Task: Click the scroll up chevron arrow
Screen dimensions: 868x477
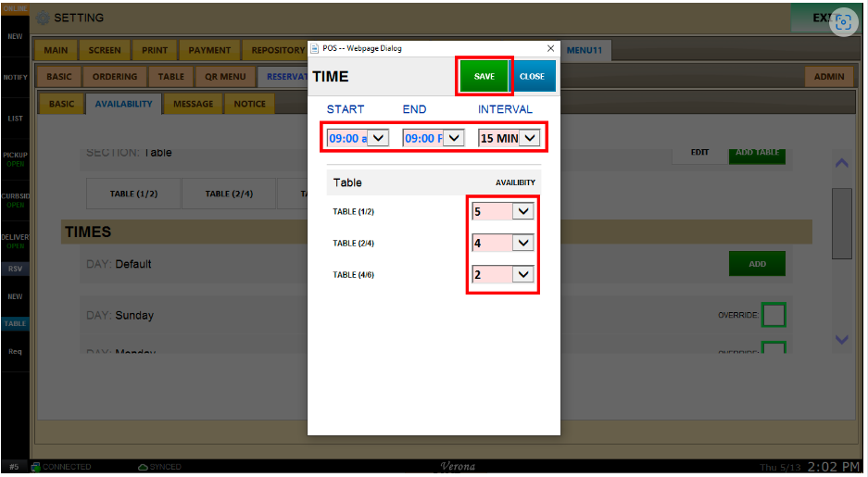Action: [x=841, y=163]
